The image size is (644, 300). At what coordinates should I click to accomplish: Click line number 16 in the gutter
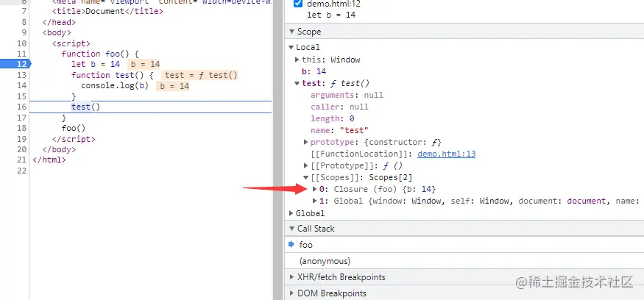pyautogui.click(x=22, y=107)
